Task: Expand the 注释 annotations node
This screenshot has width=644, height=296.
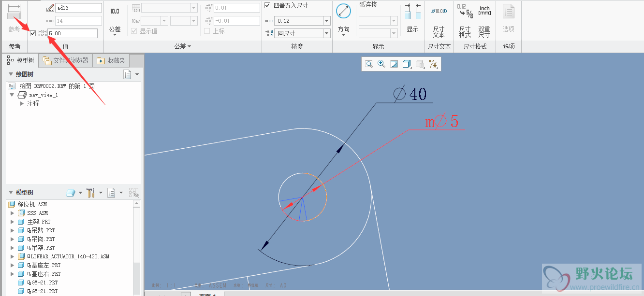Action: (x=22, y=103)
